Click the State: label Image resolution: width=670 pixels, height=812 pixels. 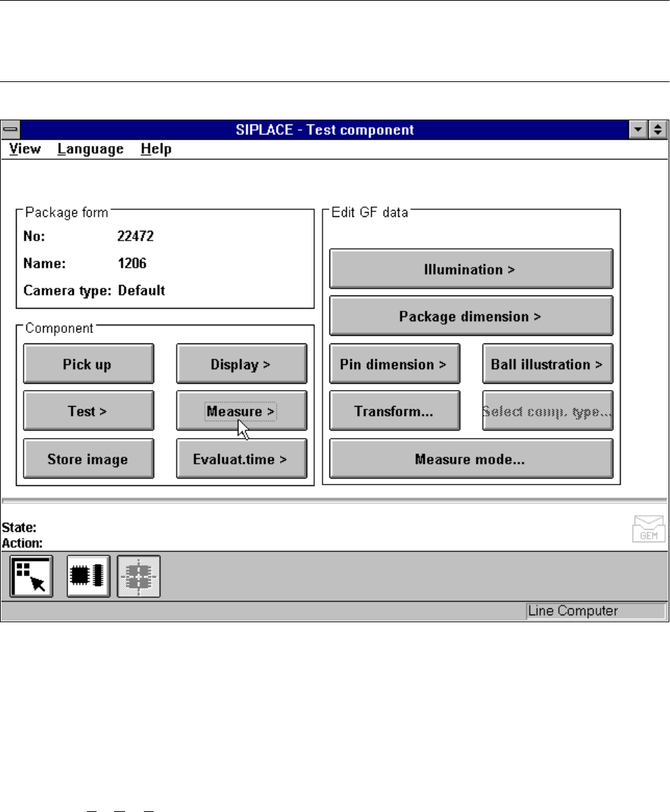(19, 527)
